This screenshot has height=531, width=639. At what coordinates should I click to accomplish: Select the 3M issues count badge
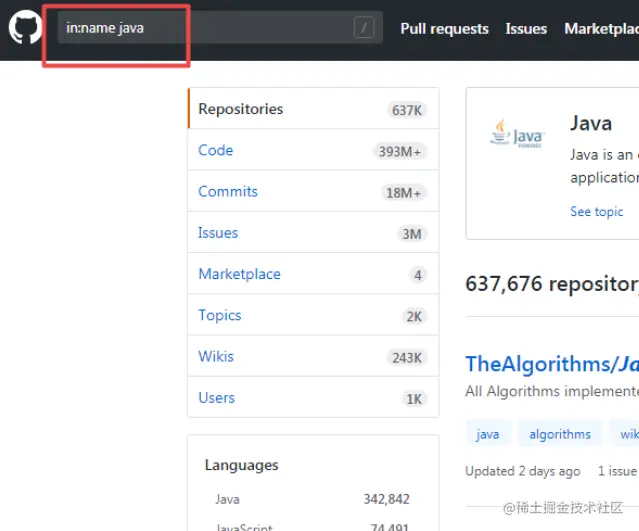point(412,234)
